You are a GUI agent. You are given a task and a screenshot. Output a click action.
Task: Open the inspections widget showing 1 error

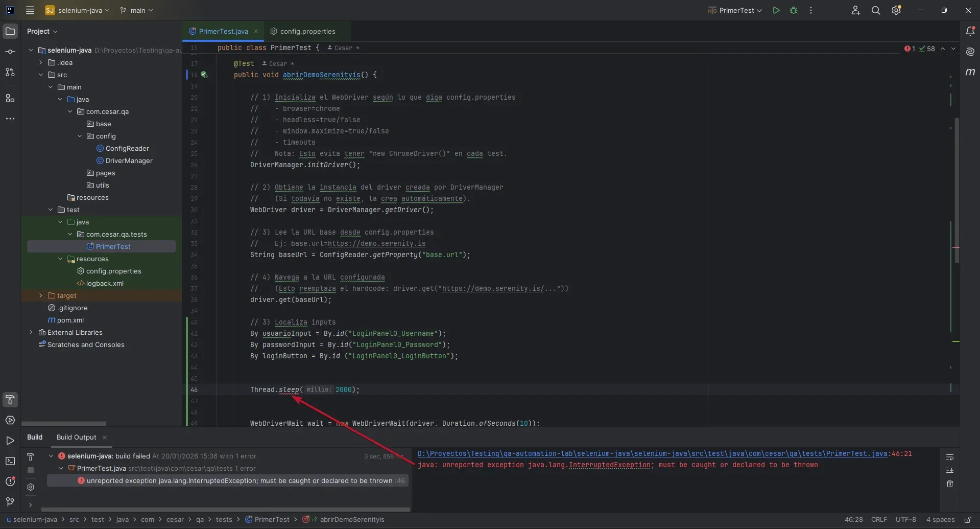point(909,49)
